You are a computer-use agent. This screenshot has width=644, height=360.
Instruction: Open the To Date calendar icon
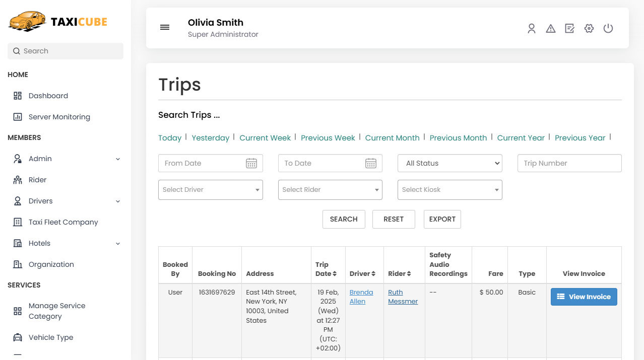coord(370,163)
